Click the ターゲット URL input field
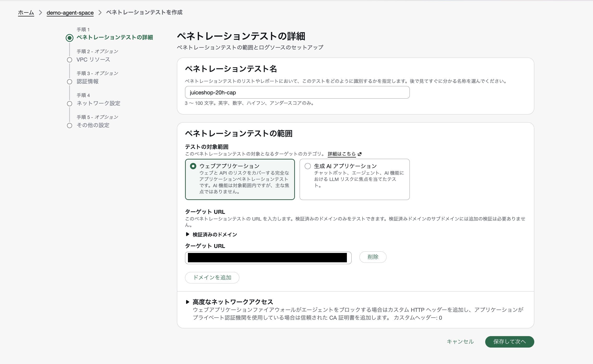593x364 pixels. coord(268,258)
